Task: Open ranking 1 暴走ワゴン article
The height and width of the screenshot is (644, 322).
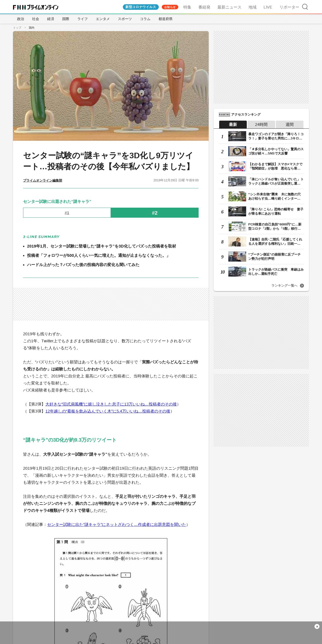Action: pos(276,136)
